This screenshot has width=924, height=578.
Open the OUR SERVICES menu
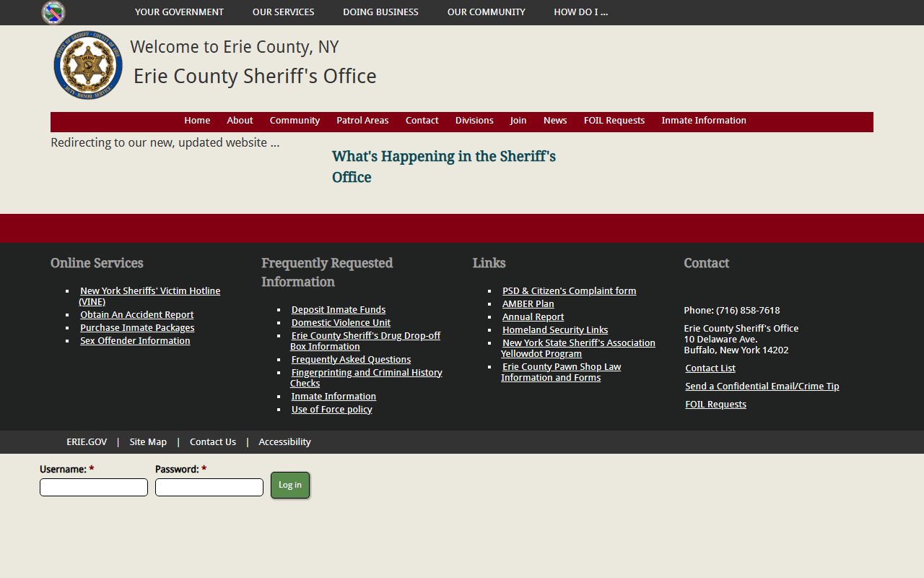pos(283,12)
